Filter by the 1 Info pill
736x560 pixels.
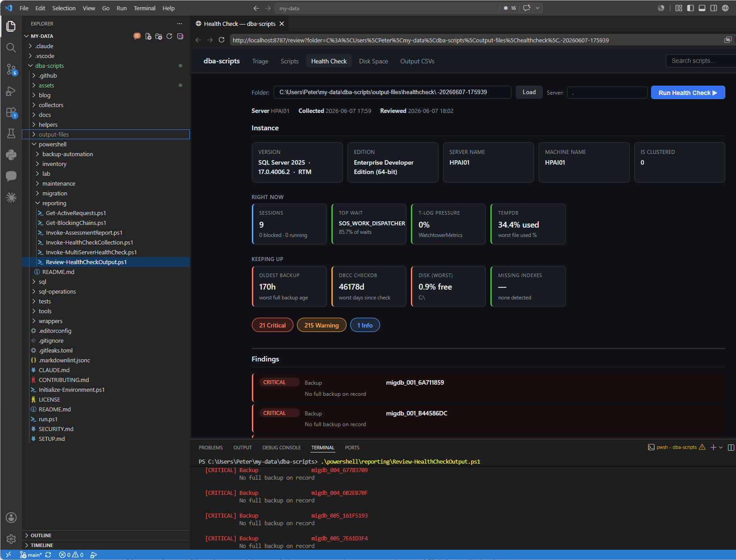pyautogui.click(x=365, y=325)
